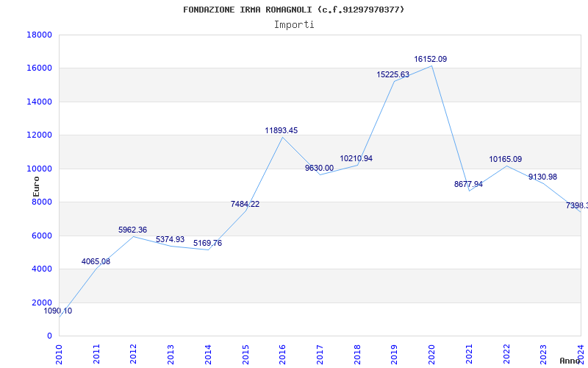Select the 5962.36 data label

(133, 230)
